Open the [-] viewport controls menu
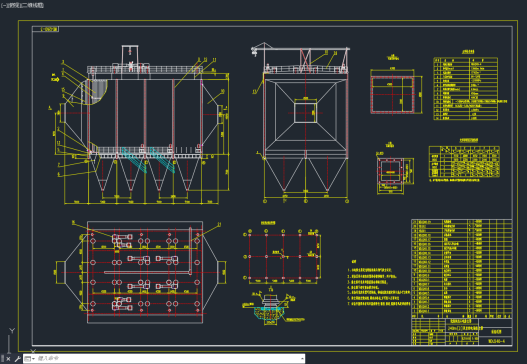This screenshot has width=527, height=364. coord(3,5)
